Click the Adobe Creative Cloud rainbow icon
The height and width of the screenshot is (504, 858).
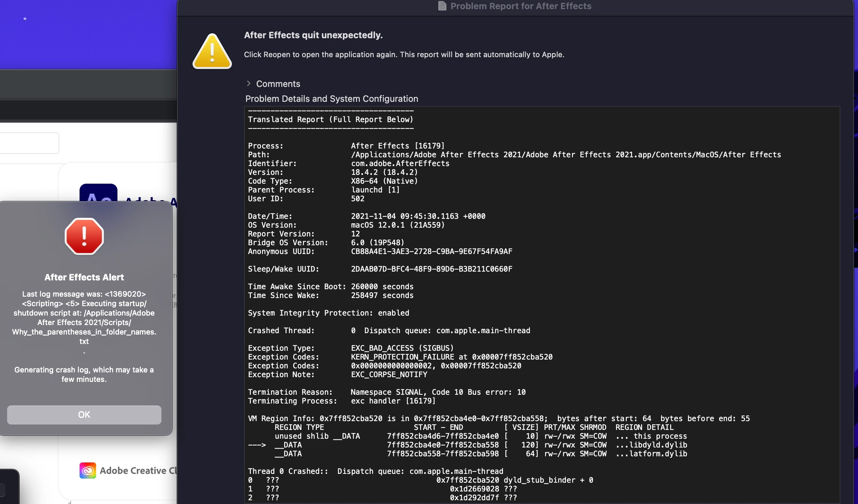click(88, 470)
